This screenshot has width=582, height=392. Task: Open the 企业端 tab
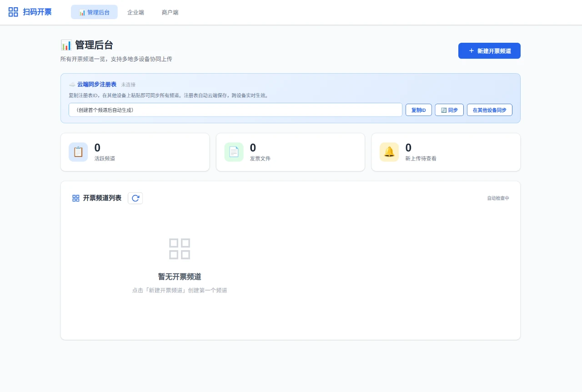pyautogui.click(x=135, y=12)
